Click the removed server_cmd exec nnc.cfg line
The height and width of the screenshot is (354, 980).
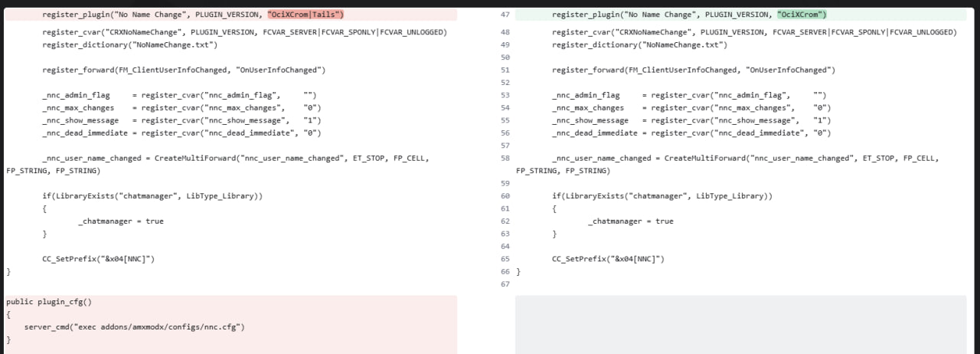tap(134, 327)
